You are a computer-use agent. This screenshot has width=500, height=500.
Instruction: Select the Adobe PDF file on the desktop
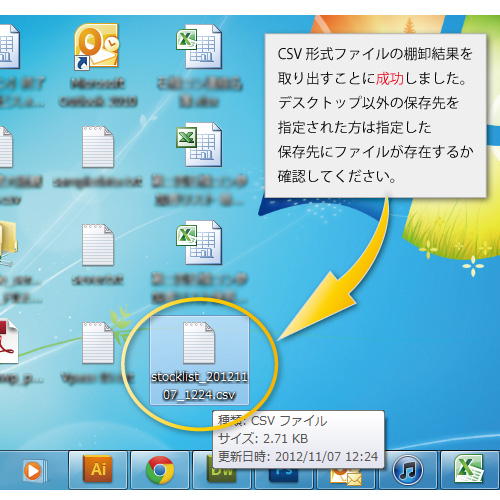point(8,342)
